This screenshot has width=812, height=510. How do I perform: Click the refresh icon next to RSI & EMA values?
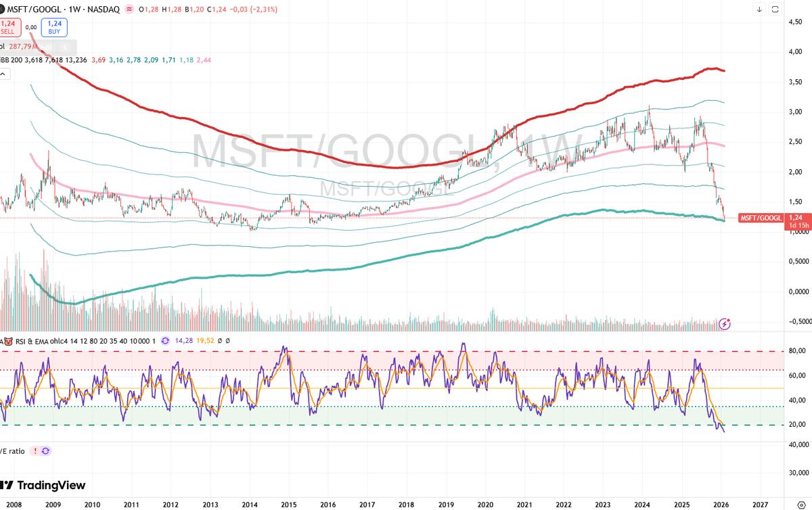166,341
